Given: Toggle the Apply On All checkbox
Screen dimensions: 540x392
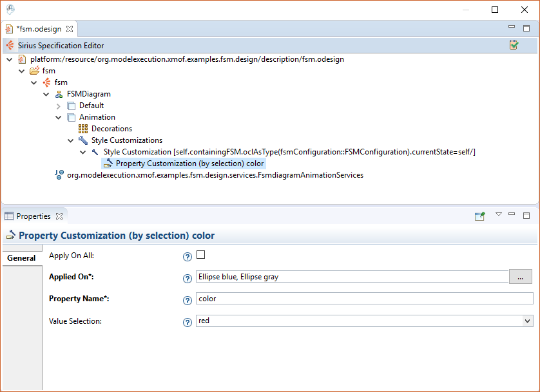Looking at the screenshot, I should point(201,254).
